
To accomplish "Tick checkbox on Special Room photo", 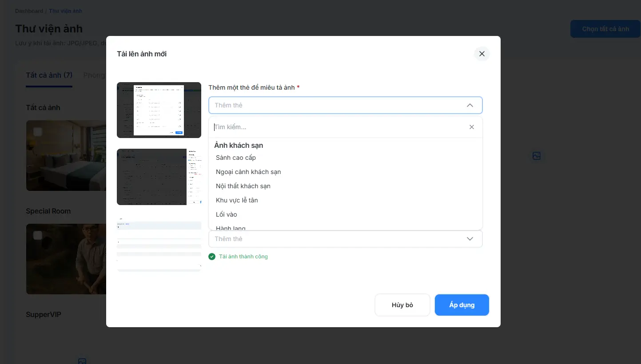I will (x=38, y=235).
